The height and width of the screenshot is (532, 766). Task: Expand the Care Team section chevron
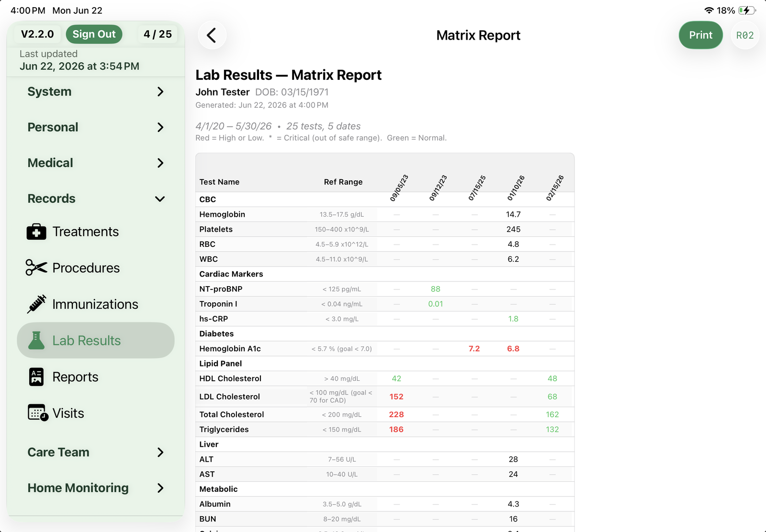[x=160, y=452]
